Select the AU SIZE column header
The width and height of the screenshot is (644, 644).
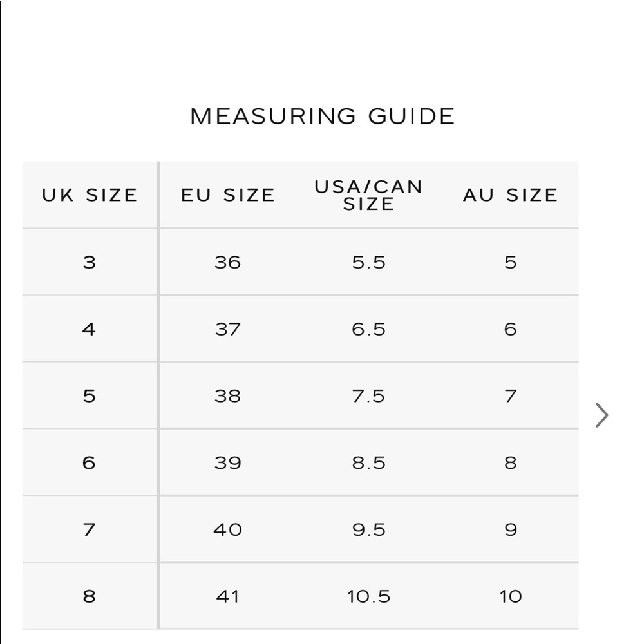point(511,195)
